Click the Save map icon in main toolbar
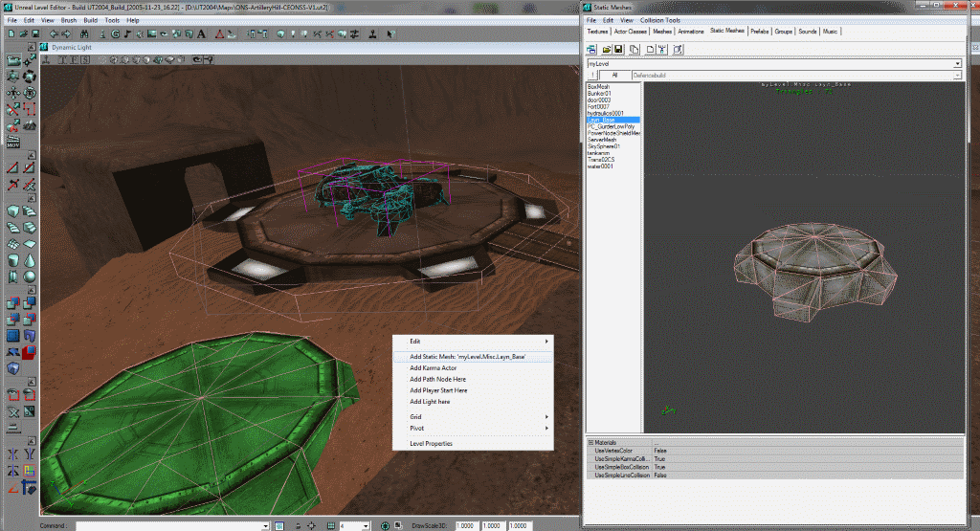 34,33
